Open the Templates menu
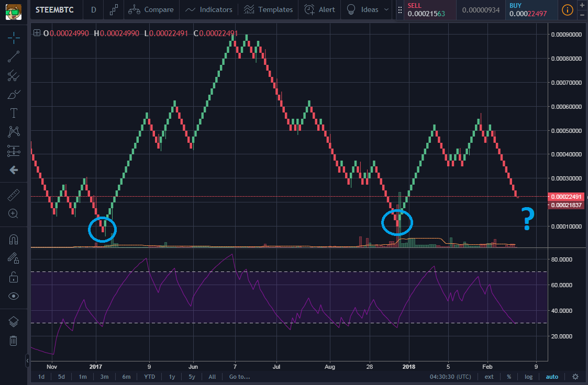Viewport: 588px width, 385px height. click(x=268, y=10)
